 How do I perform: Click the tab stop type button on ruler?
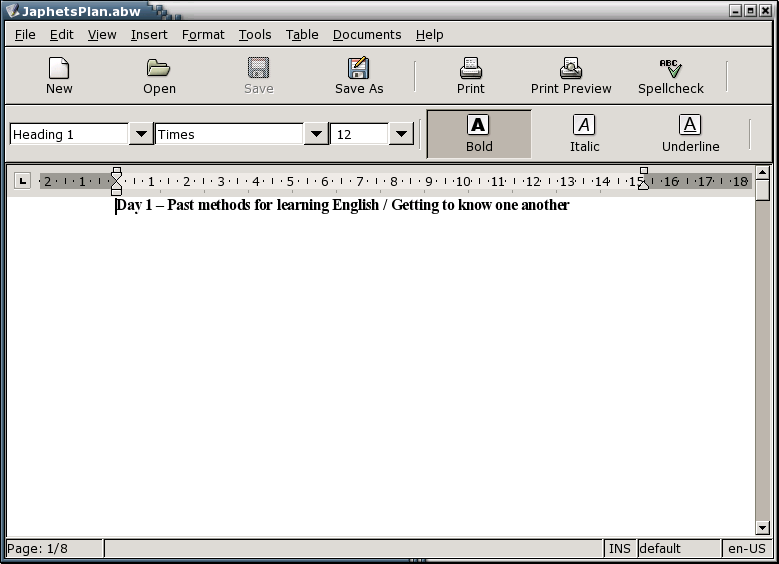coord(22,181)
